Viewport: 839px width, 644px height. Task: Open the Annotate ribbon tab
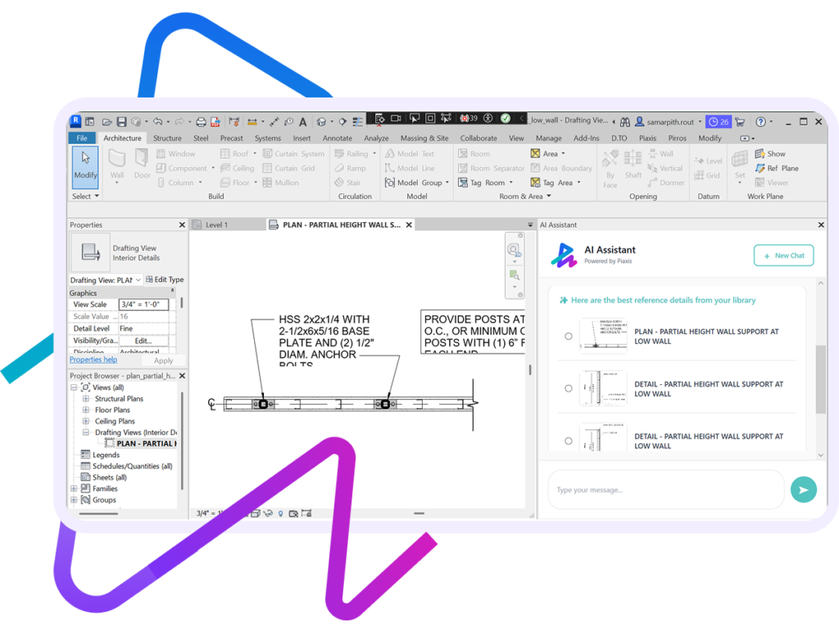pyautogui.click(x=338, y=138)
